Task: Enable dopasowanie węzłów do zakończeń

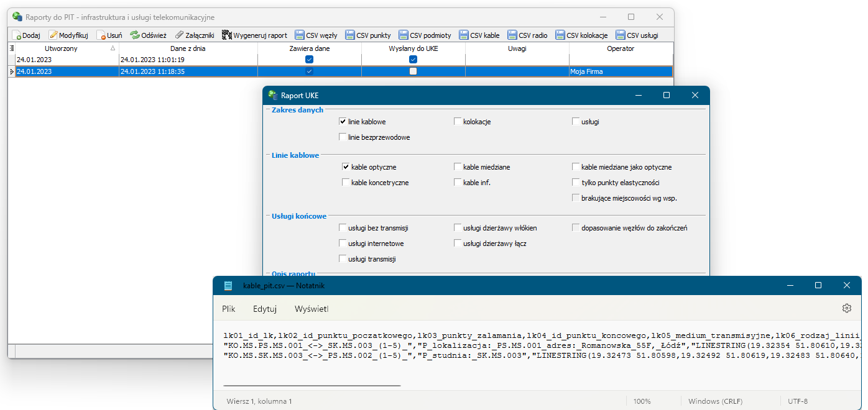Action: point(576,228)
